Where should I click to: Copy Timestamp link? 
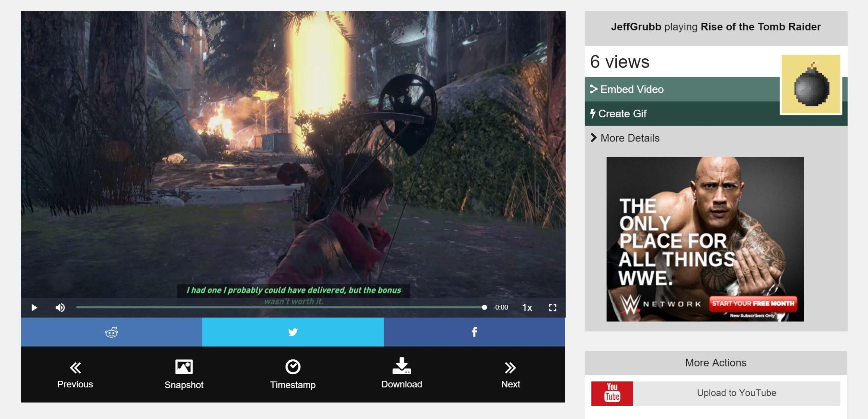pos(293,375)
